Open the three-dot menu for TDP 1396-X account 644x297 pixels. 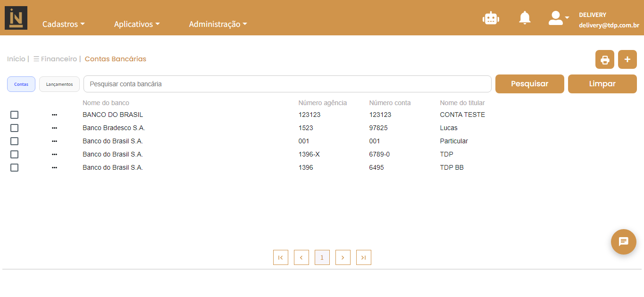(x=55, y=154)
